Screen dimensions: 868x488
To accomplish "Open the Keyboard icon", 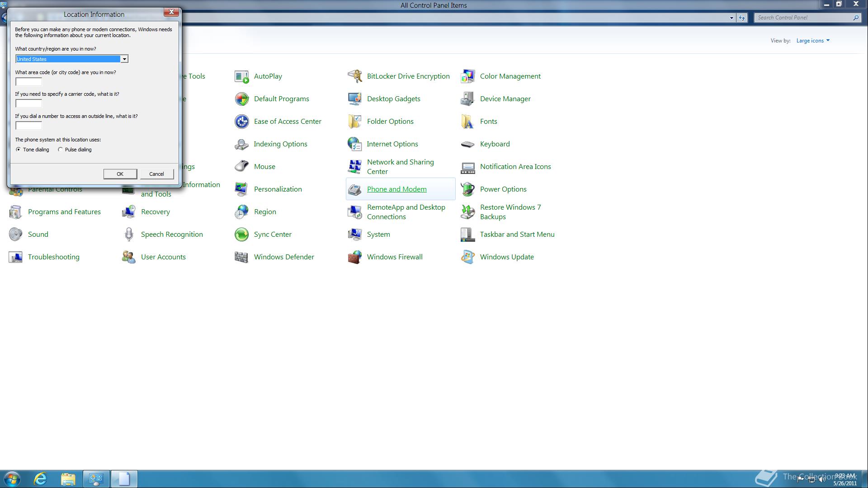I will (x=468, y=144).
